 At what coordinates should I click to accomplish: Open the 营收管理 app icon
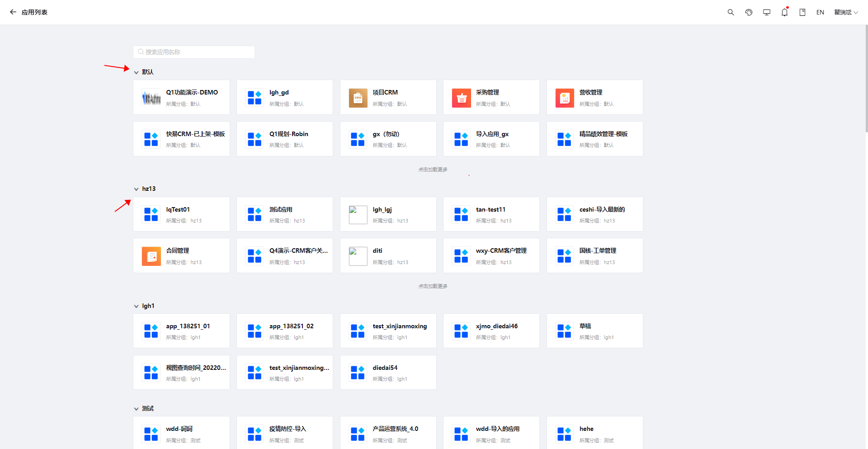pyautogui.click(x=565, y=98)
